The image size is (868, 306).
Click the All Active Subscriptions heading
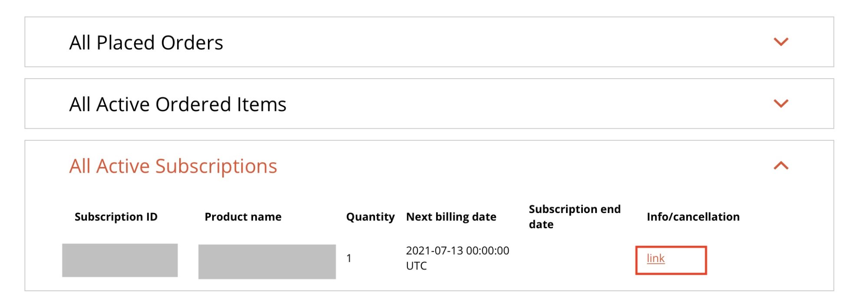173,166
